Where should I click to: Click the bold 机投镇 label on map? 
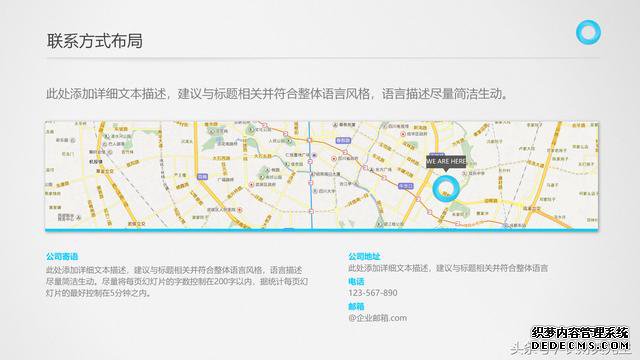click(96, 162)
